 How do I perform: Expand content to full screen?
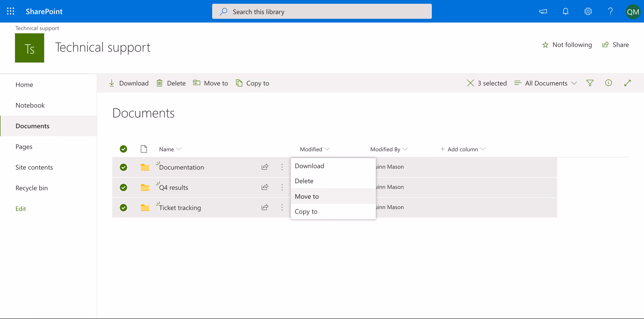[x=627, y=83]
